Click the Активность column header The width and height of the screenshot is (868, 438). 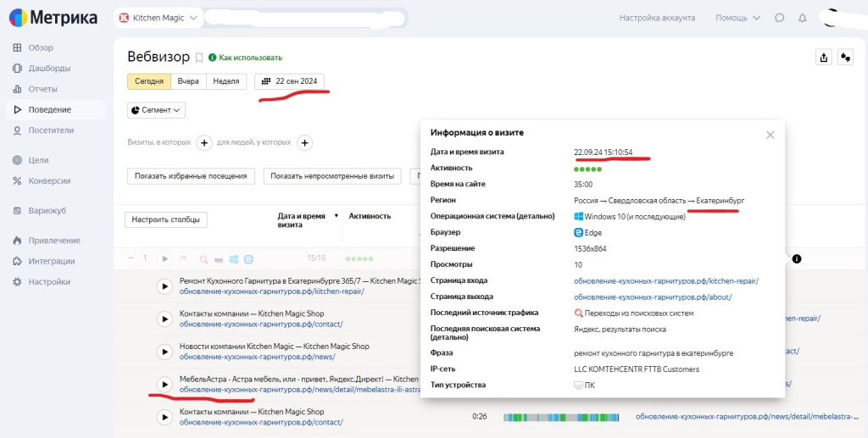tap(370, 216)
